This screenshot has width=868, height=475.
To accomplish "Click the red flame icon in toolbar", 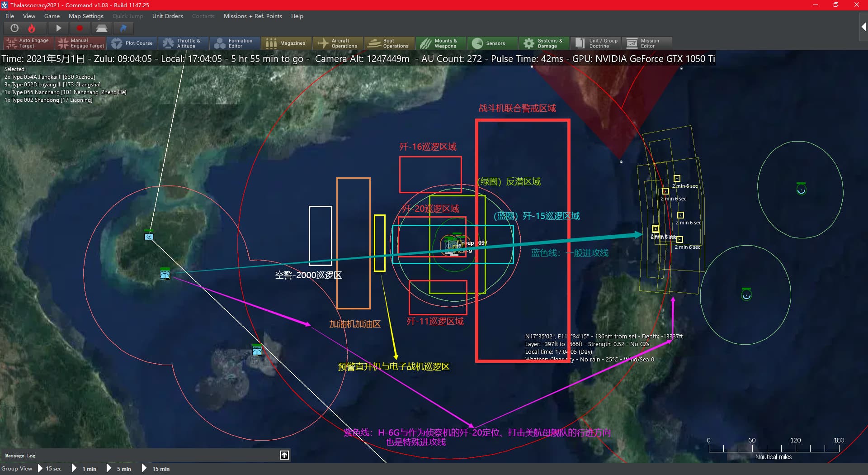I will pyautogui.click(x=32, y=28).
